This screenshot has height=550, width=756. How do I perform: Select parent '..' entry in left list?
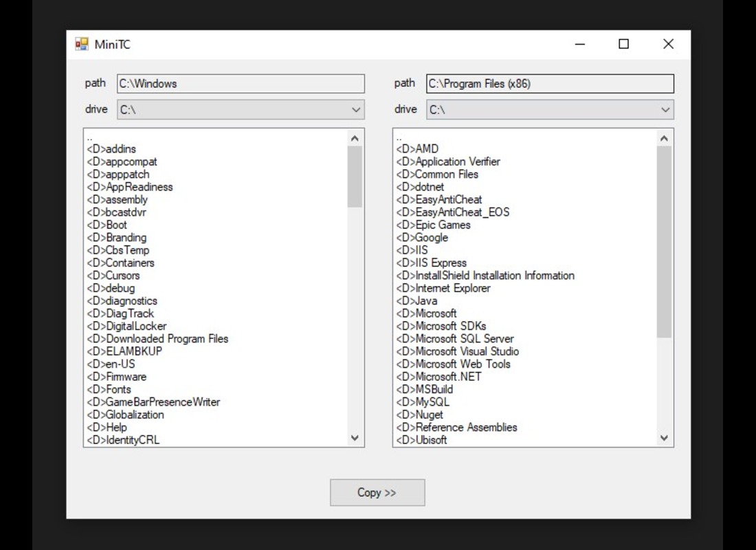[x=89, y=137]
